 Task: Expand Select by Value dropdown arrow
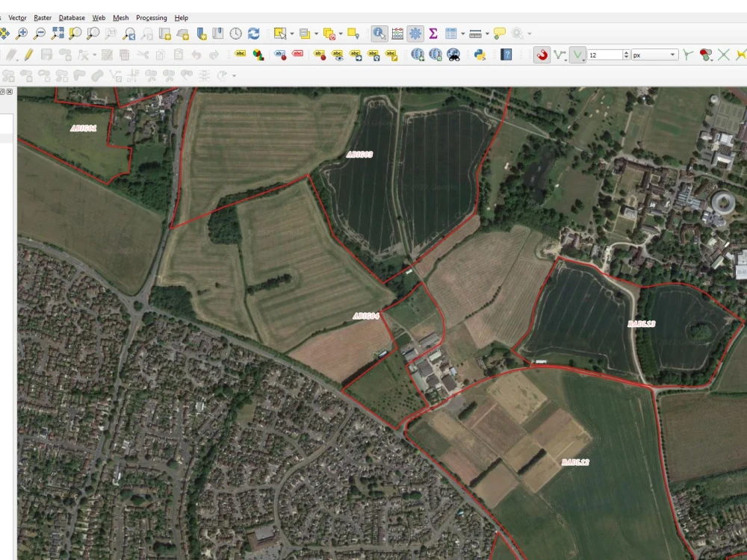(316, 34)
